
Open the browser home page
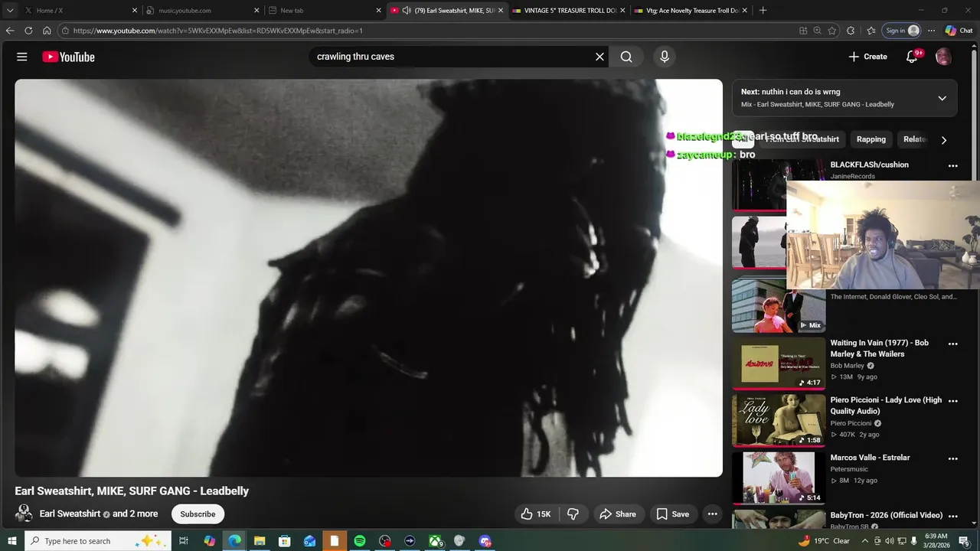[x=47, y=31]
